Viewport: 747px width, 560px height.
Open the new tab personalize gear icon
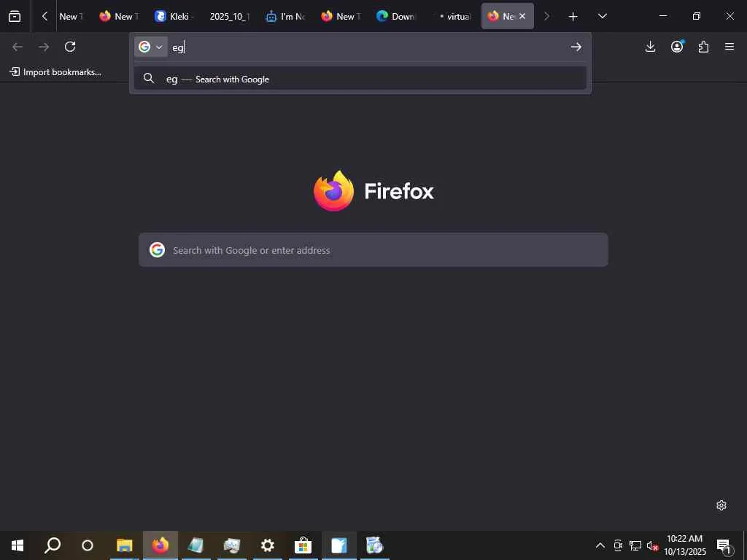click(721, 505)
